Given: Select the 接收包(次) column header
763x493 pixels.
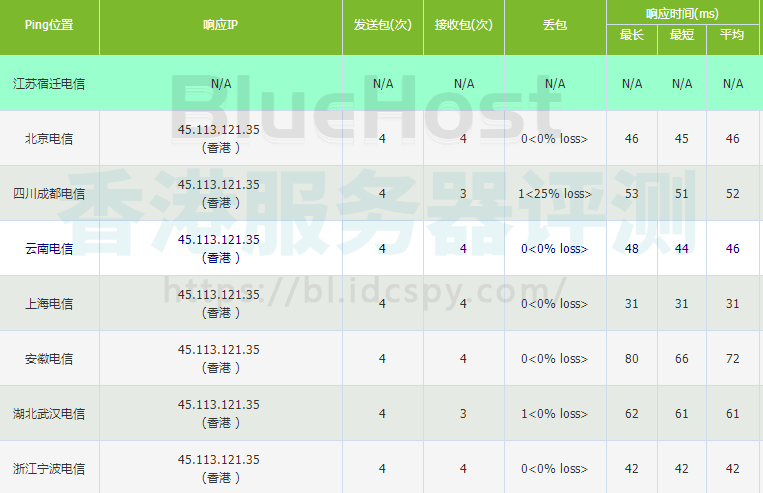Looking at the screenshot, I should [x=463, y=25].
